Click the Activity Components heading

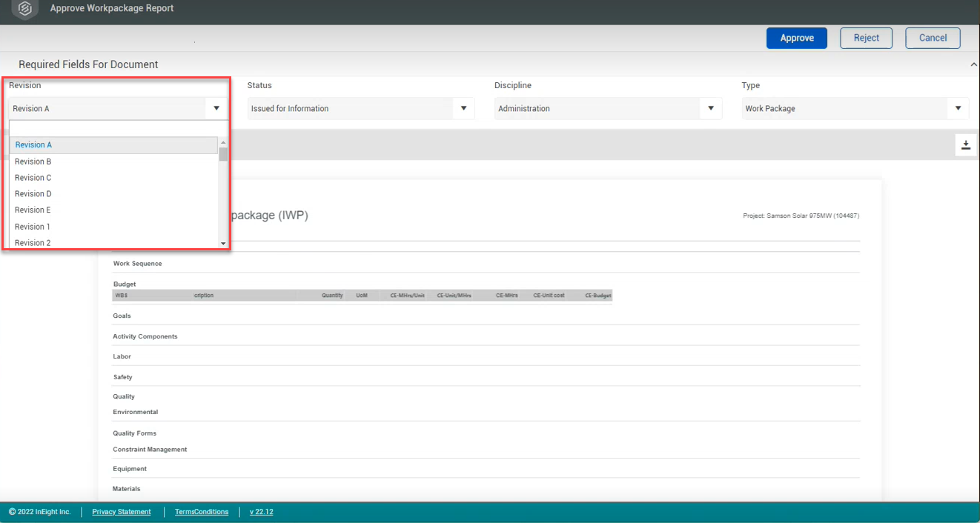click(x=145, y=336)
